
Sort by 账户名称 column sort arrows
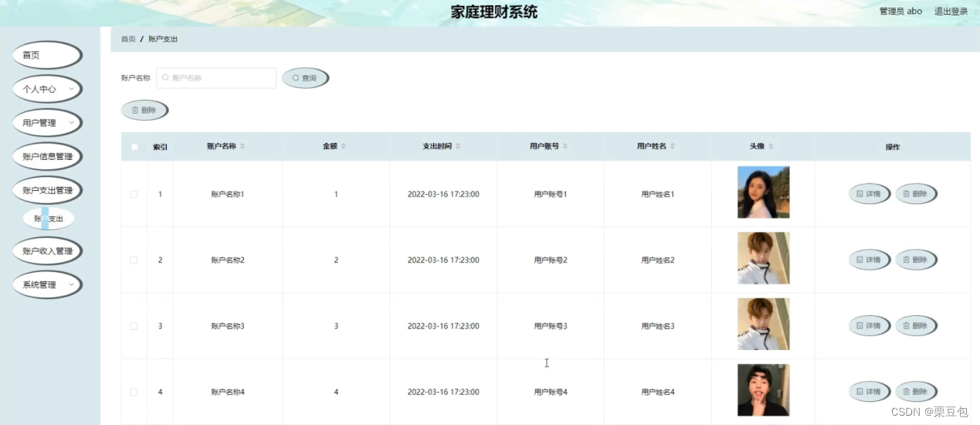[x=242, y=146]
